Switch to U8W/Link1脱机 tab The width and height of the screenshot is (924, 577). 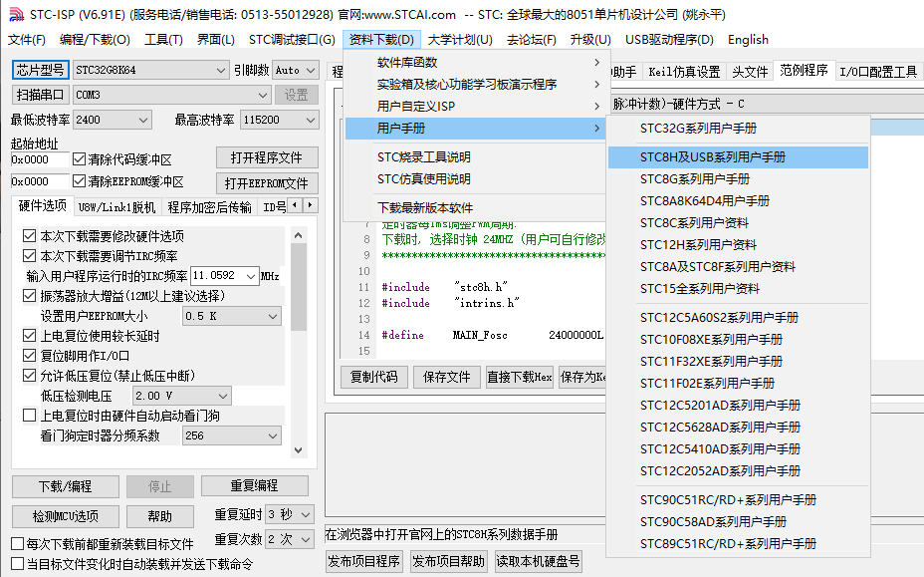(x=116, y=207)
